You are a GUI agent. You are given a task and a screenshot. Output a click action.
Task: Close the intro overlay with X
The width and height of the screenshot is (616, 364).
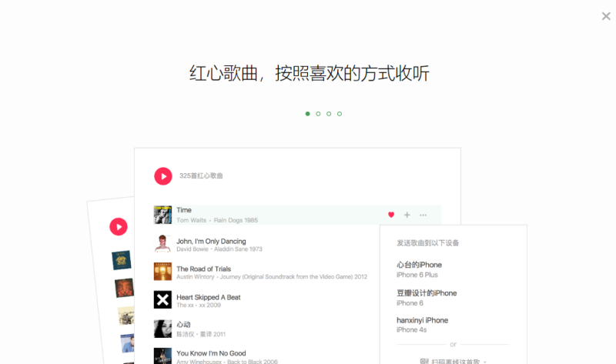(606, 16)
